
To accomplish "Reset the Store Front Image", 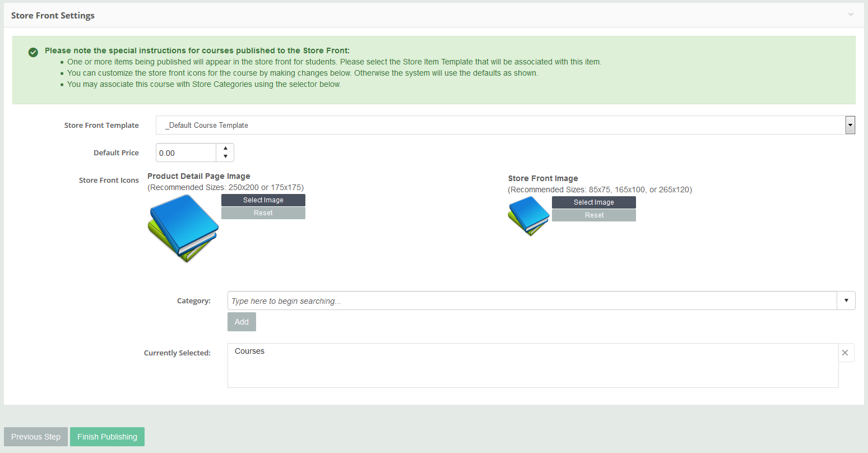I will 593,215.
